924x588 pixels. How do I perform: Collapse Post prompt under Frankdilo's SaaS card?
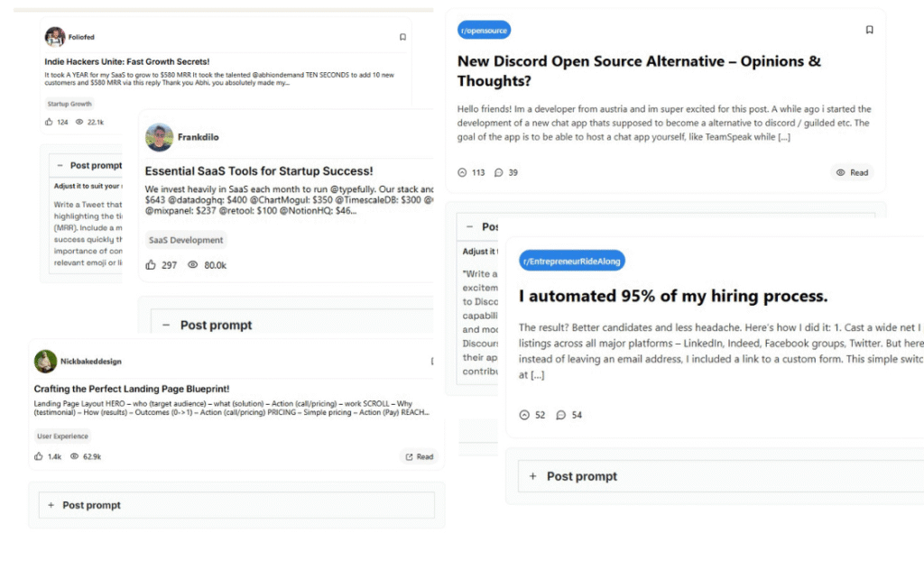(166, 325)
